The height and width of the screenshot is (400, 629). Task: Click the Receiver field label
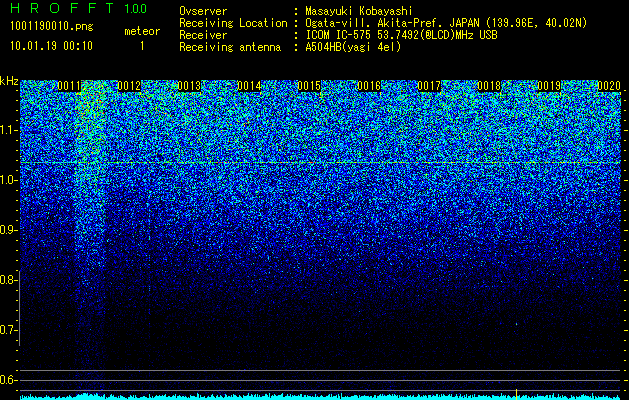(203, 35)
